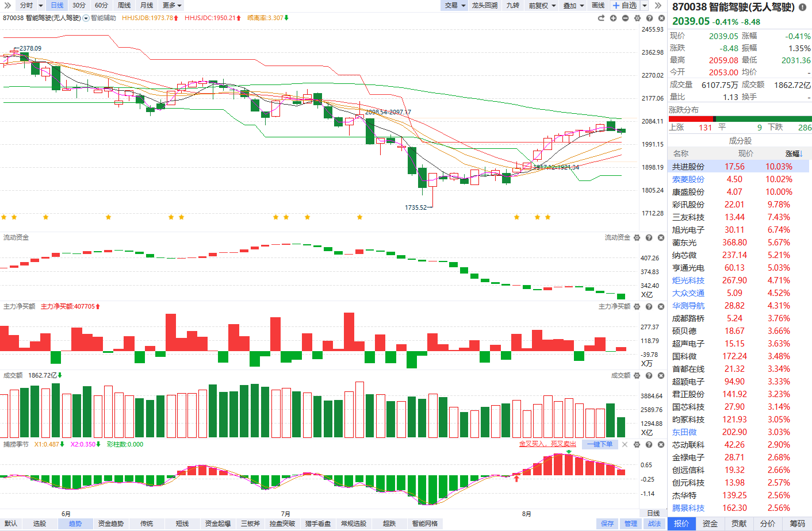Click the zoom-in plus icon above the K-line chart
This screenshot has width=812, height=531.
click(614, 18)
